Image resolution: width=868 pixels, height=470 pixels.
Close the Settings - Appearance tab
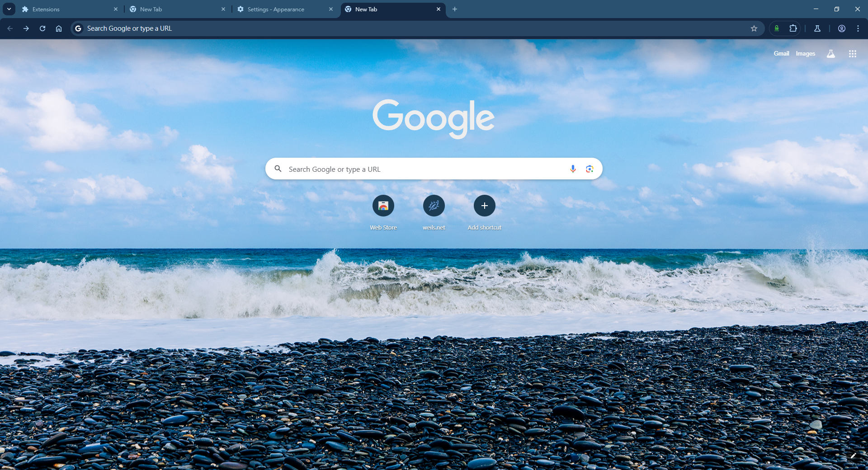click(x=331, y=9)
